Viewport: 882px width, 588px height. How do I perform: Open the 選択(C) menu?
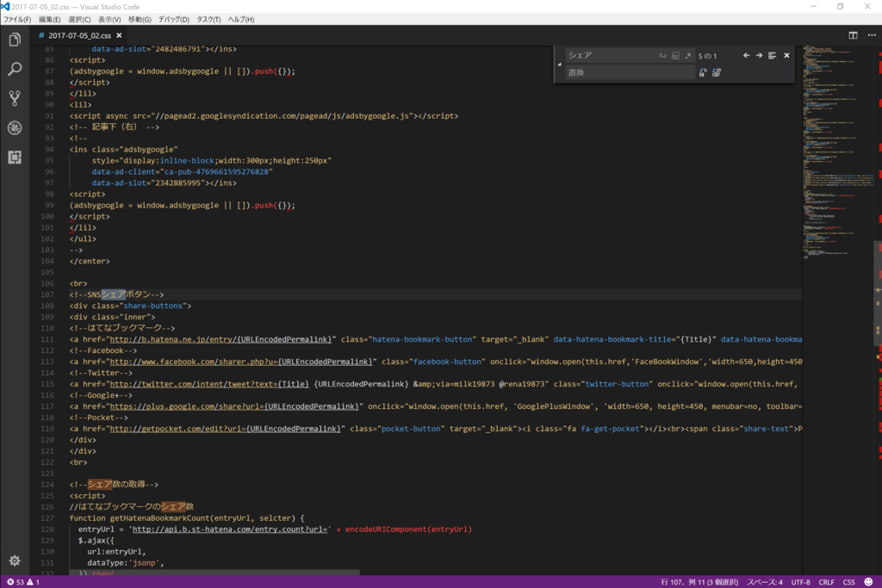tap(79, 19)
